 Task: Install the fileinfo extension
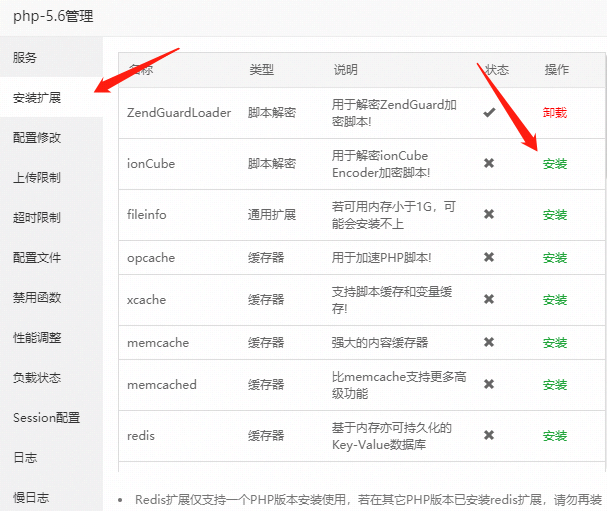[x=555, y=214]
